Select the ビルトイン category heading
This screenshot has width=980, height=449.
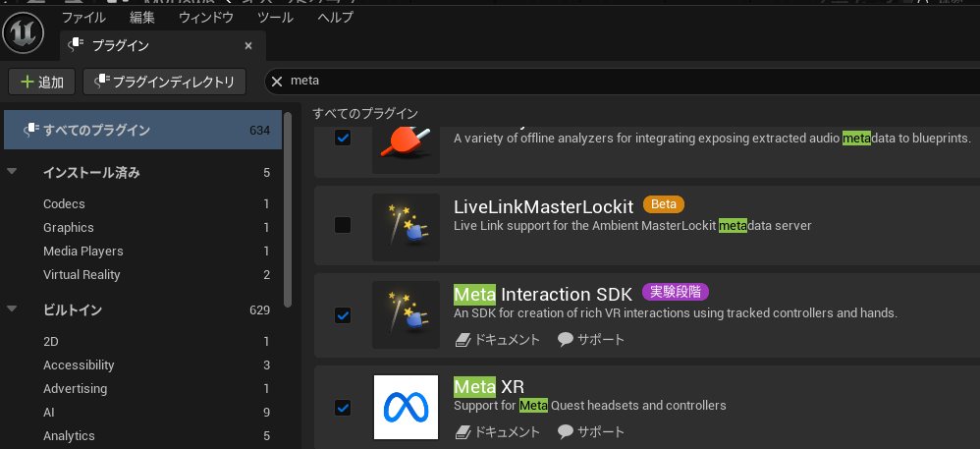[x=73, y=310]
